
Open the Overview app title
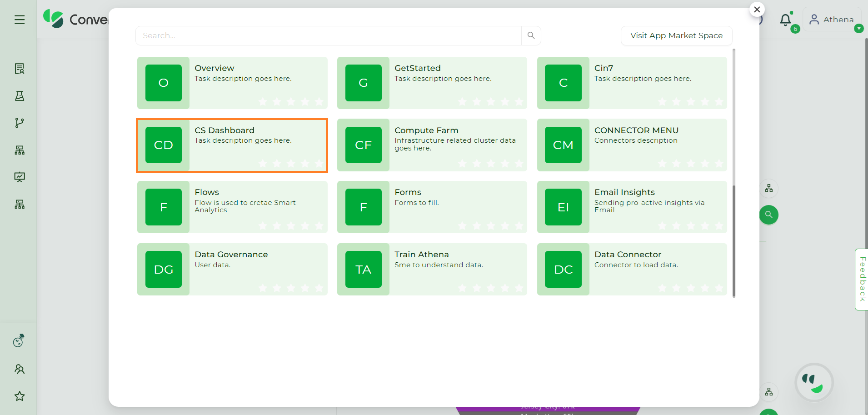215,68
